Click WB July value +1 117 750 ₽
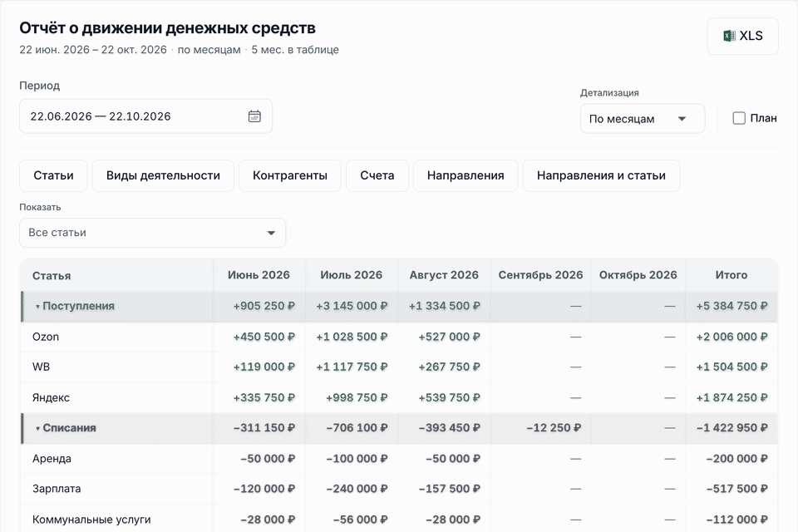The image size is (798, 532). coord(352,367)
